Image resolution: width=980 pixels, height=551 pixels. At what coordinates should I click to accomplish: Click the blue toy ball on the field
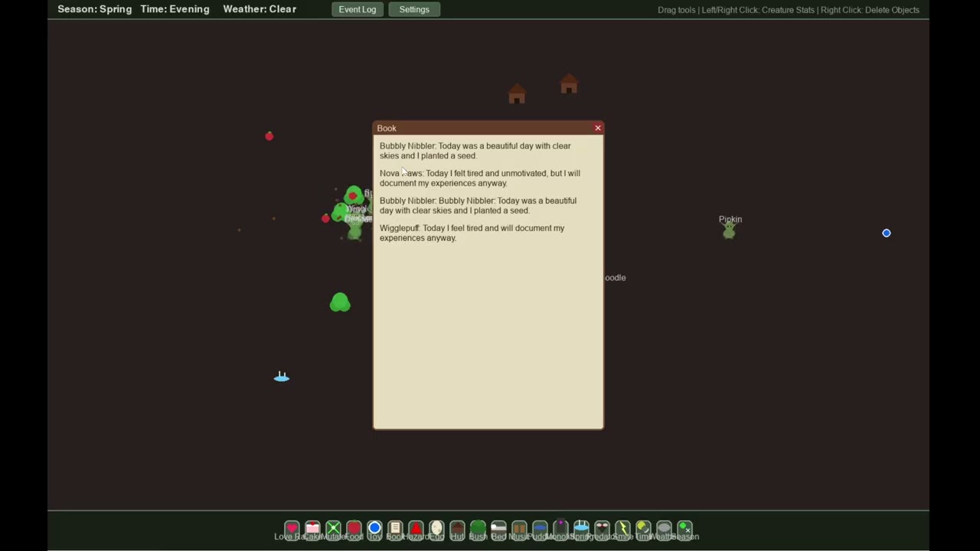pyautogui.click(x=887, y=233)
